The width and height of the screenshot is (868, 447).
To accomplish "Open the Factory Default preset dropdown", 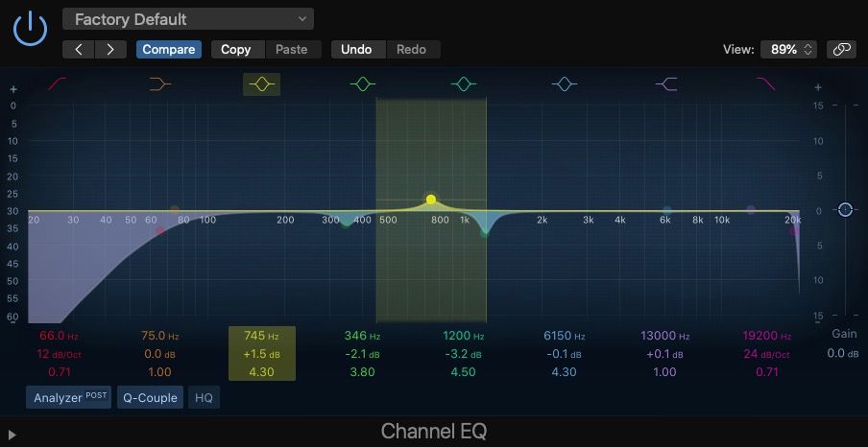I will tap(188, 19).
